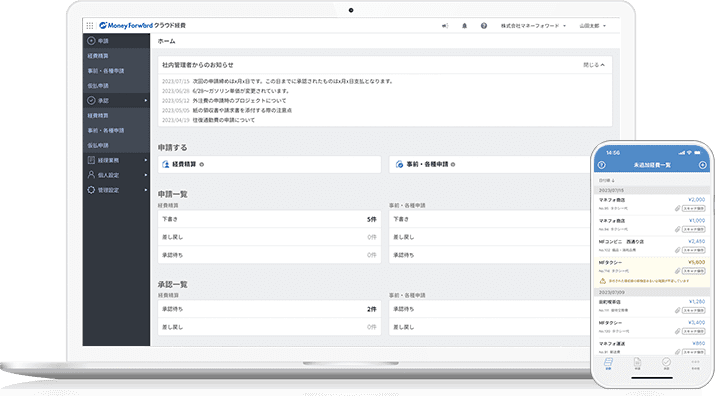Expand the 個人設定 sidebar arrow

tap(146, 175)
